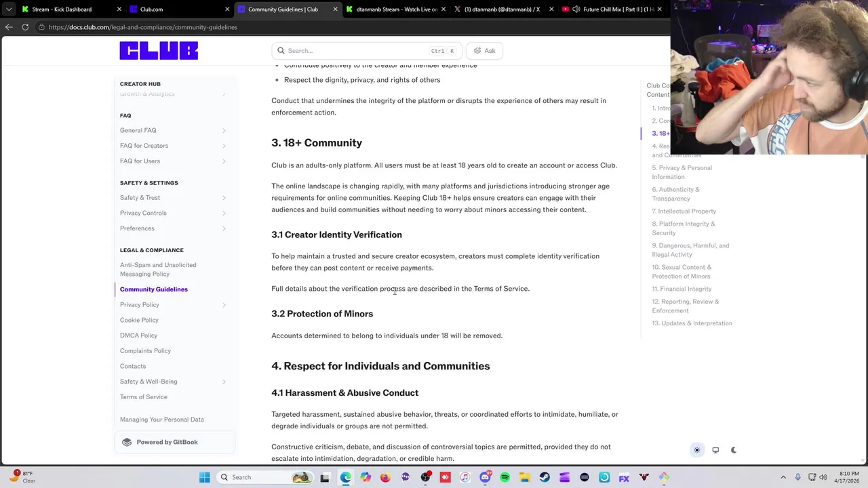This screenshot has height=488, width=868.
Task: Open volume control in system tray
Action: [823, 477]
